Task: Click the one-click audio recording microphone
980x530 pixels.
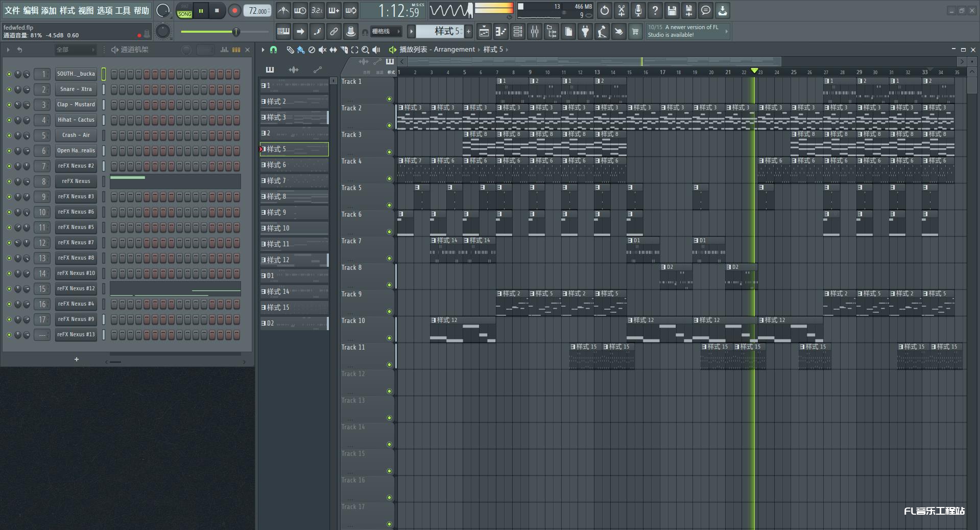Action: 638,10
